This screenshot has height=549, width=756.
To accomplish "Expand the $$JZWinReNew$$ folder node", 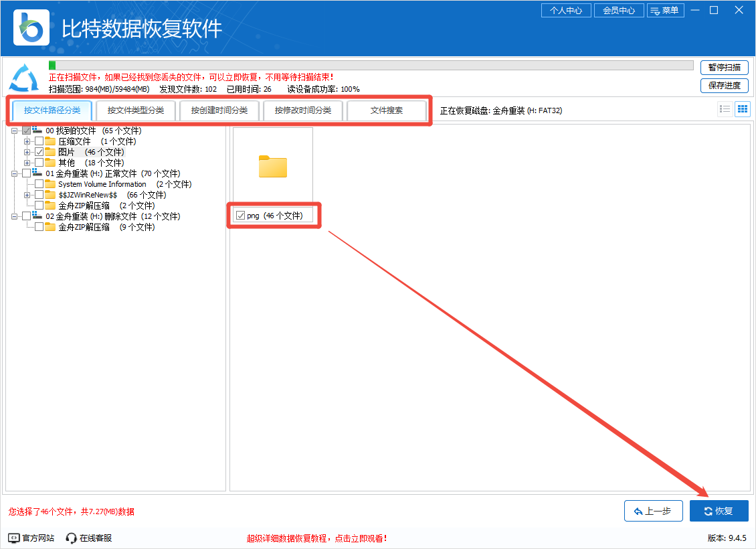I will click(x=27, y=195).
